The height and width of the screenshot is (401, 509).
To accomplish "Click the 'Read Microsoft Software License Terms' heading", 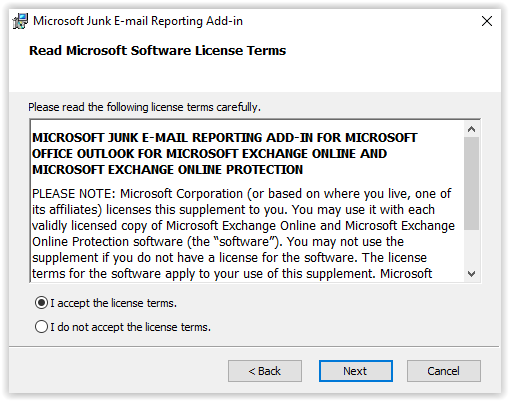I will tap(158, 51).
